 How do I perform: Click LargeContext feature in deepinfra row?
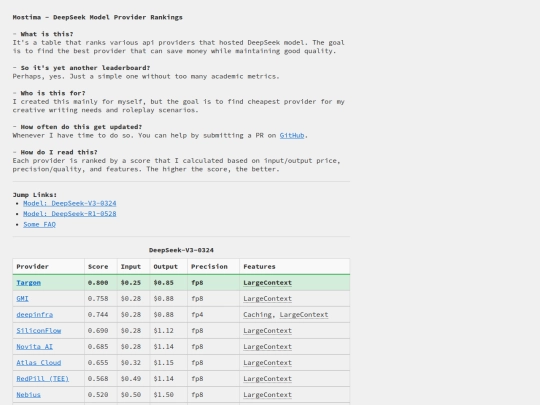[304, 315]
